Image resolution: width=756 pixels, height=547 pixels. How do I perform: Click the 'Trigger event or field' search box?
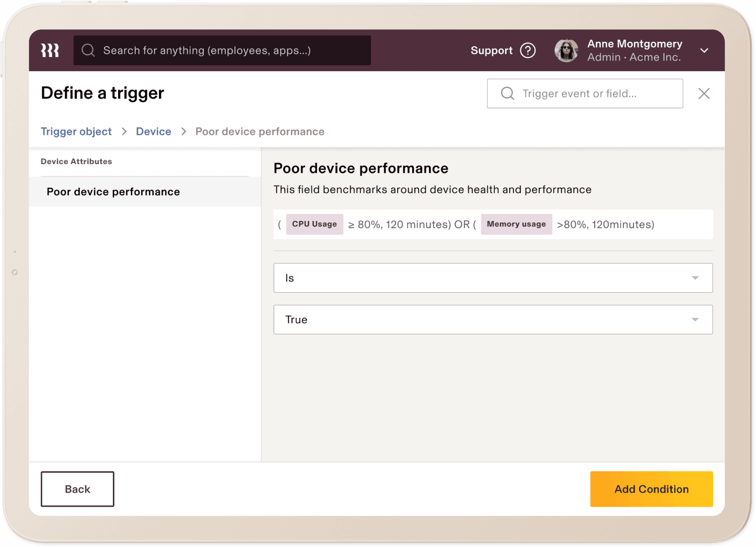(585, 93)
